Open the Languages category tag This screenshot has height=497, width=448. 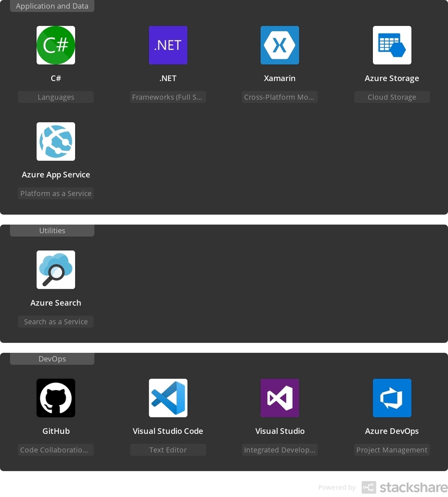coord(56,97)
